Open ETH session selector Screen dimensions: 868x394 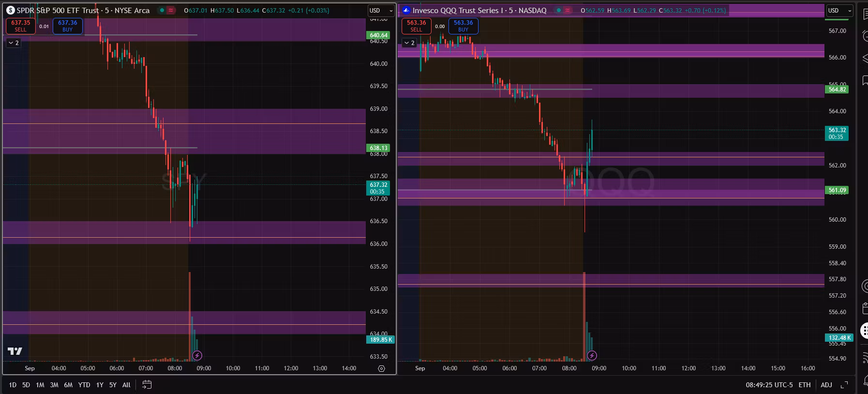coord(805,385)
